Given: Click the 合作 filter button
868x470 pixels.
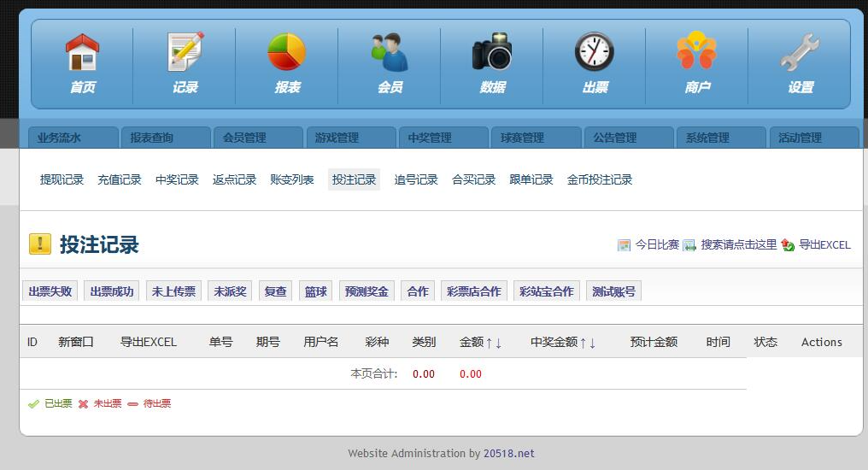Looking at the screenshot, I should [418, 291].
